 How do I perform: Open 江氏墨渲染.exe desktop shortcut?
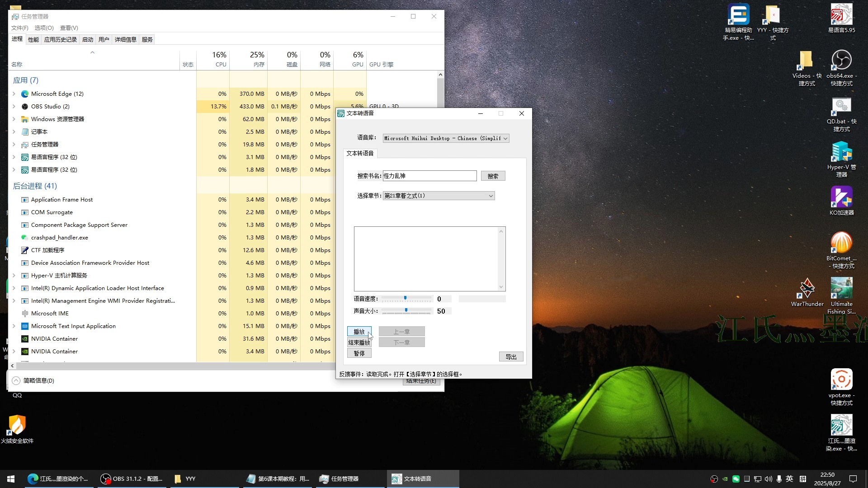click(x=841, y=433)
